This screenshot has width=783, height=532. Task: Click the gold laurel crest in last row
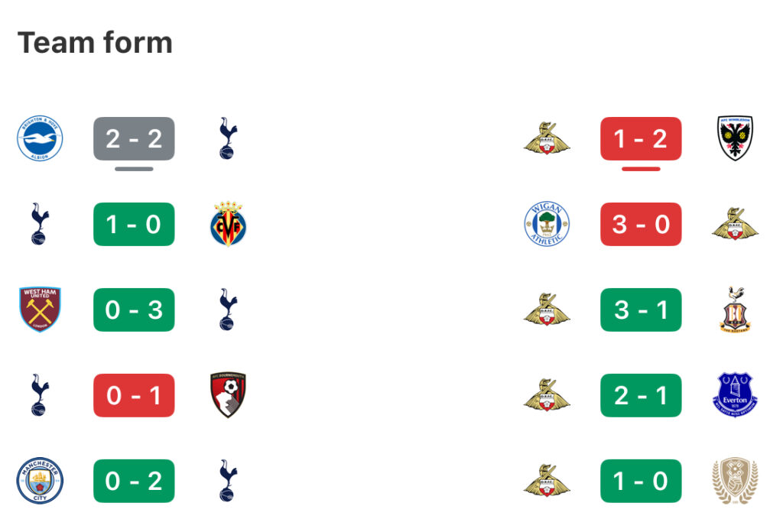pyautogui.click(x=735, y=481)
